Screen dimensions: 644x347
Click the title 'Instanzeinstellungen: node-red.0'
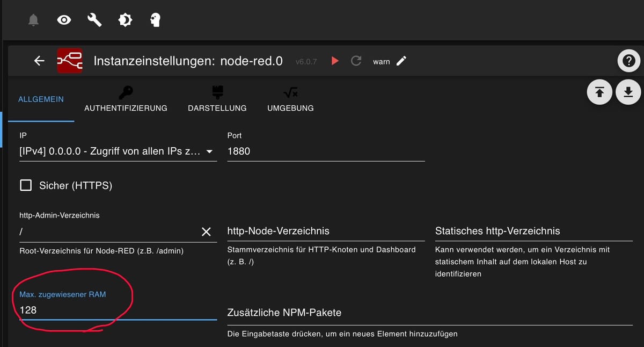point(188,61)
